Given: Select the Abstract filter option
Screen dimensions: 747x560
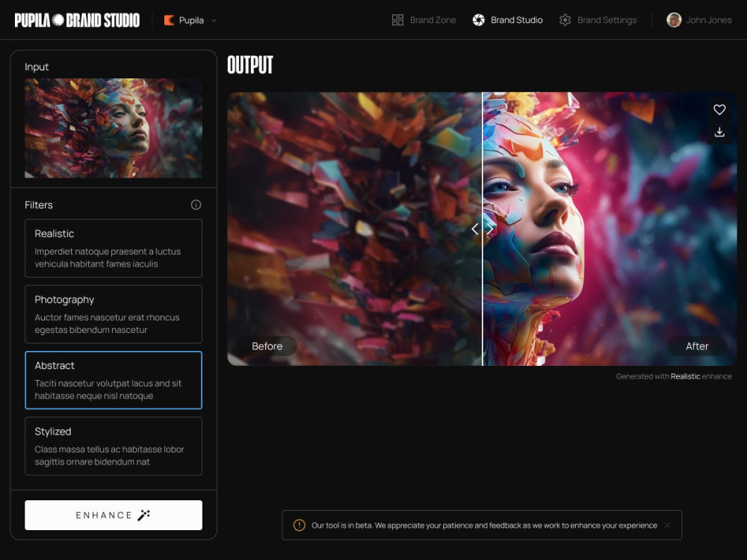Looking at the screenshot, I should [114, 380].
